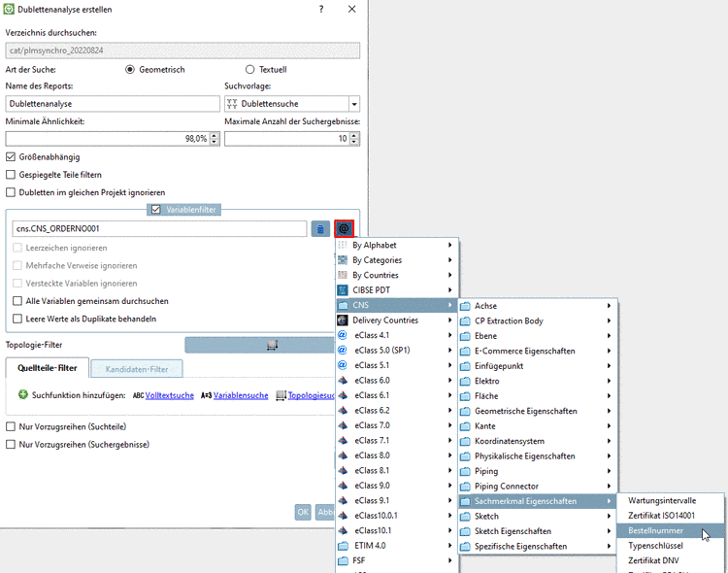Select Zertifikat ISO14001 menu entry
The width and height of the screenshot is (728, 573).
(x=671, y=516)
